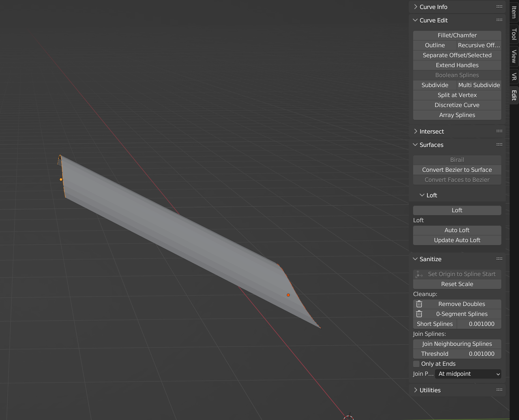Click trash icon beside 0-Segment Splines

tap(419, 314)
